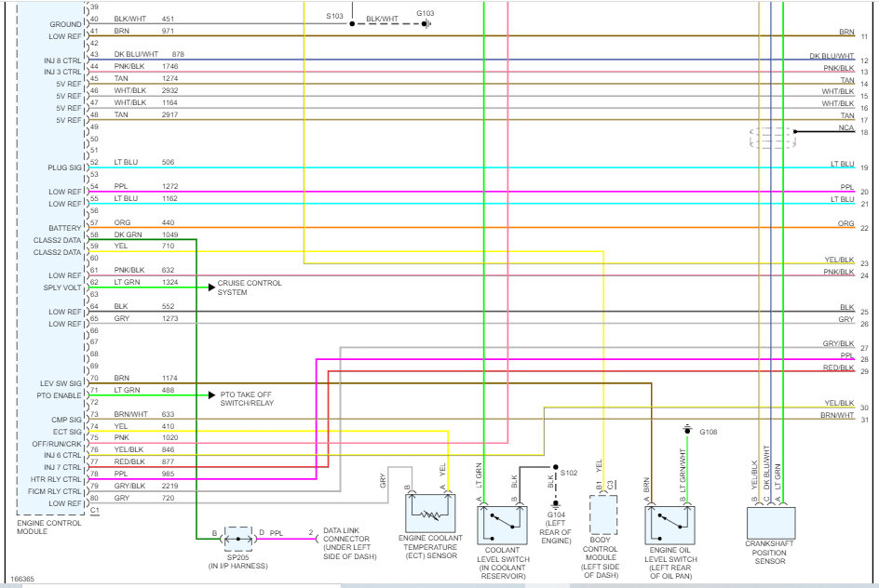The width and height of the screenshot is (879, 588).
Task: Click the "DATA LINK CONNECTOR" label
Action: 349,543
